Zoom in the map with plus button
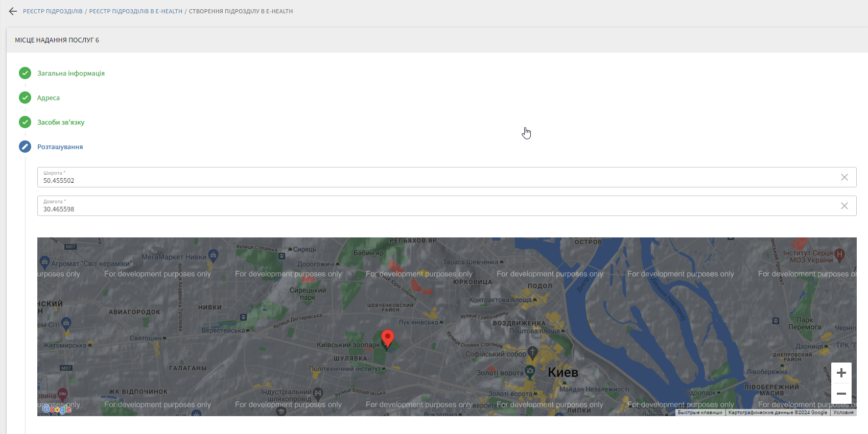The height and width of the screenshot is (434, 868). pos(841,373)
